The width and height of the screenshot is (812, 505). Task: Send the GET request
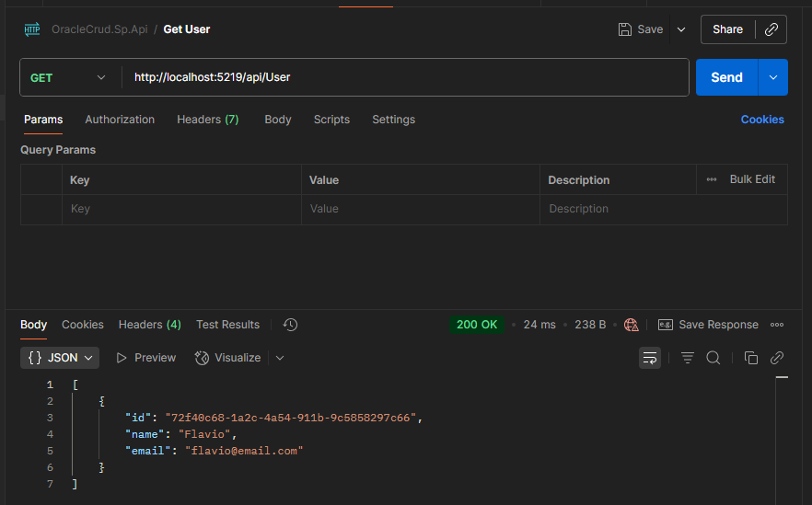(726, 78)
